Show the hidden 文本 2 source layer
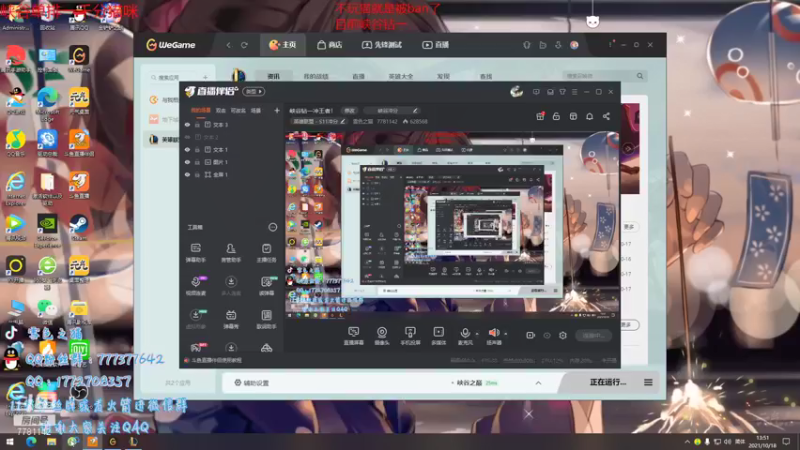The width and height of the screenshot is (800, 450). pos(187,137)
